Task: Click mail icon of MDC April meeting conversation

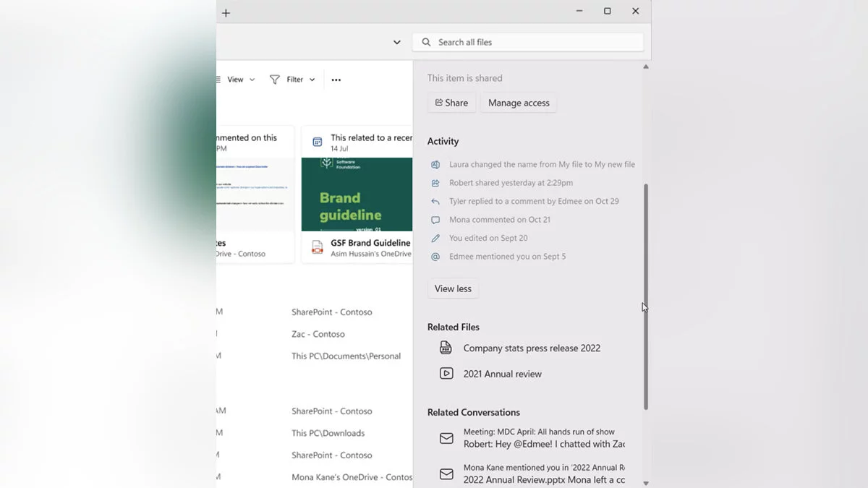Action: click(x=446, y=438)
